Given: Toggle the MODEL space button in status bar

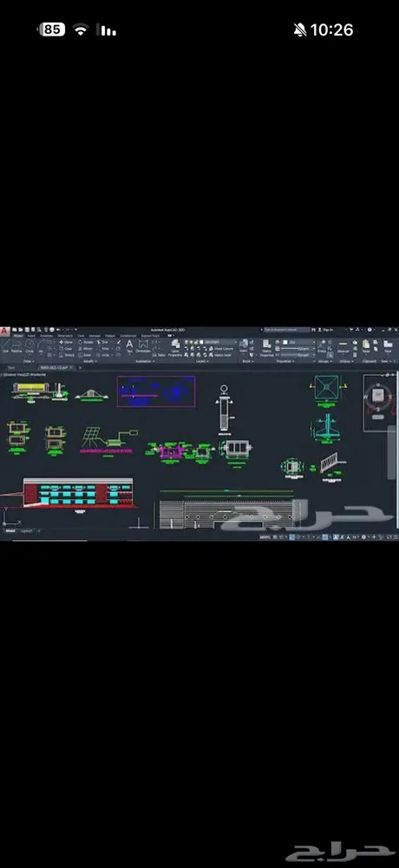Looking at the screenshot, I should click(265, 537).
